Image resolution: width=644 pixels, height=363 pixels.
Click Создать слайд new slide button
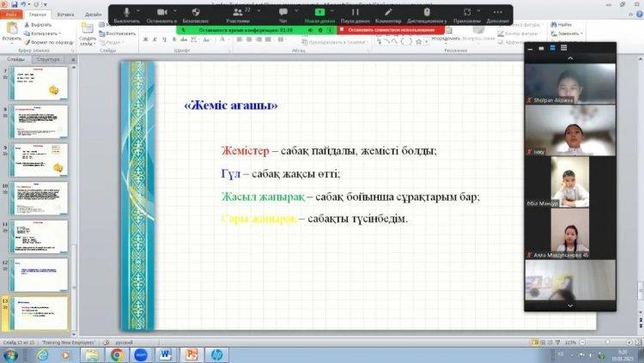click(x=88, y=33)
